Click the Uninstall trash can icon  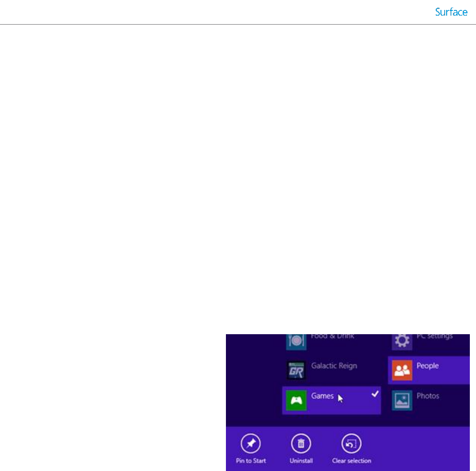click(301, 444)
